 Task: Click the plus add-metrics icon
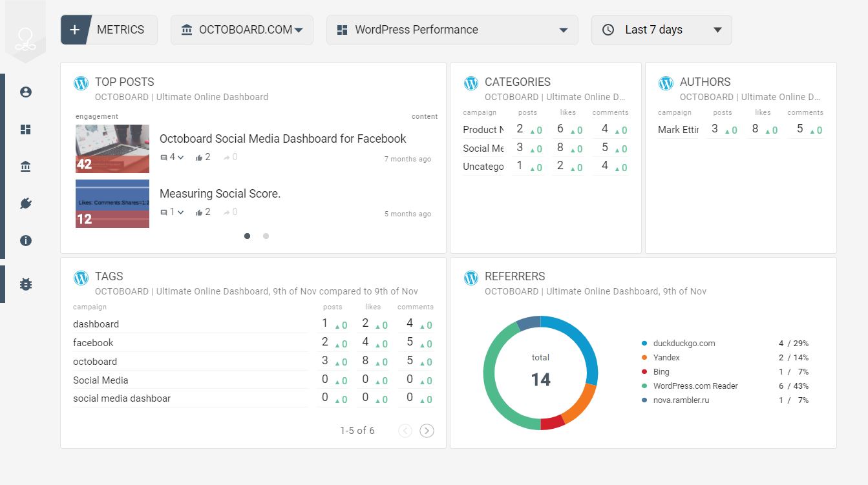[74, 30]
